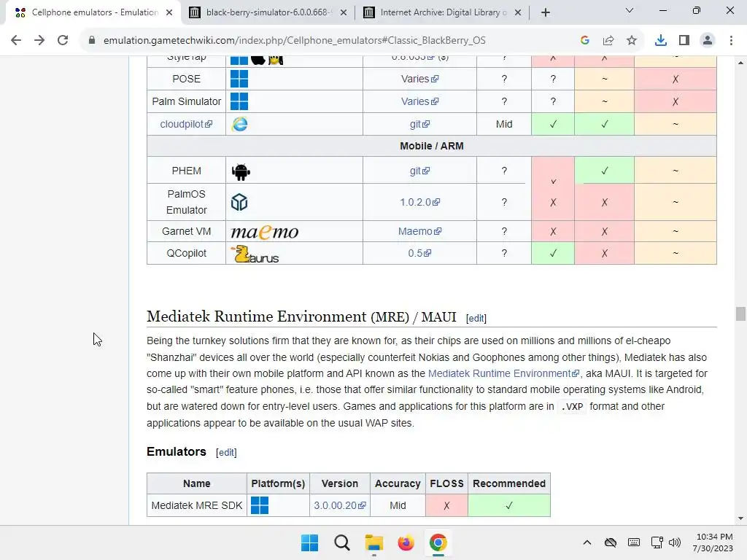Show hidden system tray icons
This screenshot has height=560, width=747.
pos(587,542)
